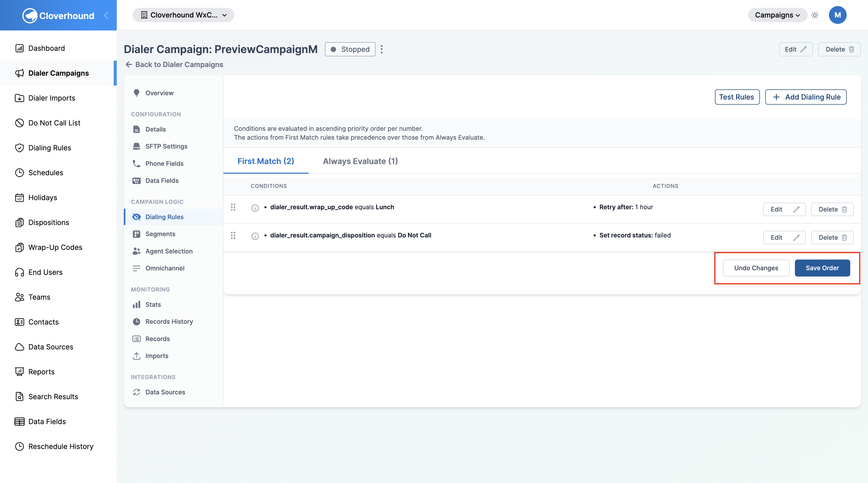The image size is (868, 483).
Task: Open Teams in the main sidebar
Action: [x=58, y=297]
